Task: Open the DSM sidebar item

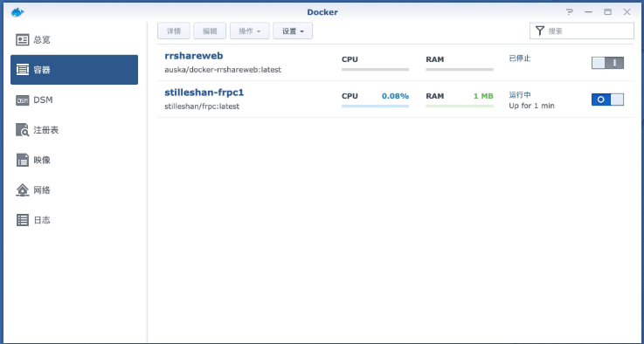Action: coord(74,100)
